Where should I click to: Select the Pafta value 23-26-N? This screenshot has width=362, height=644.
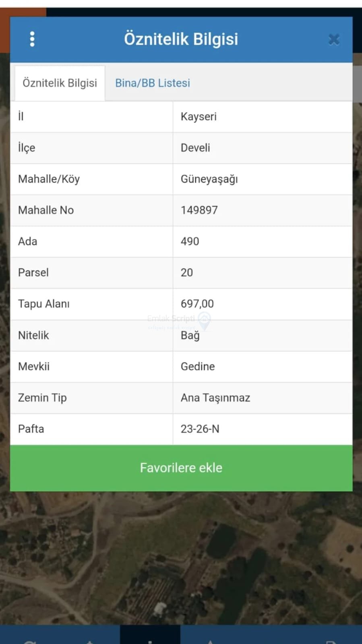point(200,429)
